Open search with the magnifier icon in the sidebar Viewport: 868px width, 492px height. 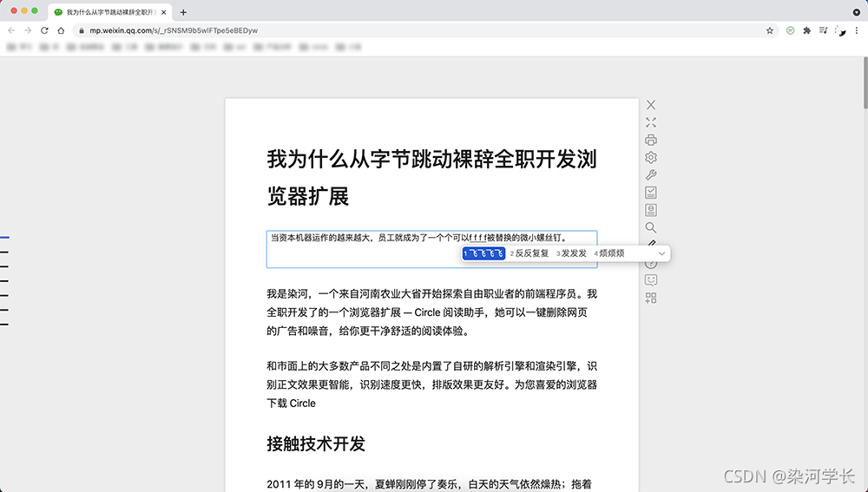point(651,227)
